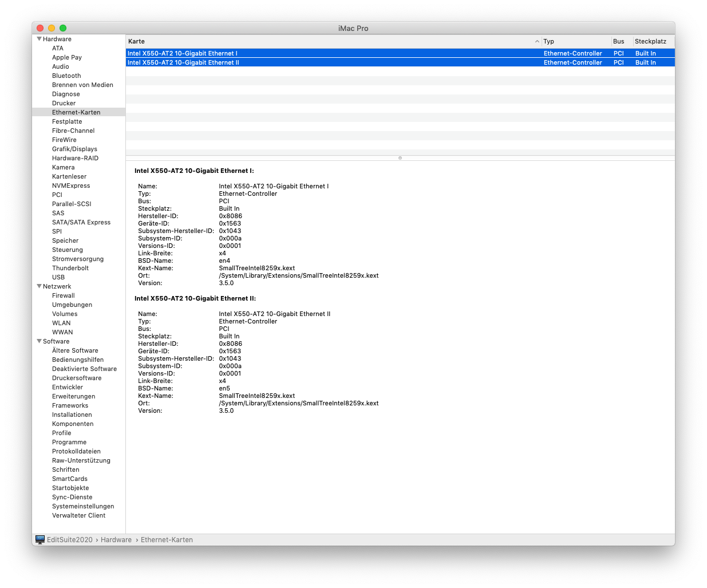
Task: Click the en4 BSD-Name value
Action: [224, 261]
